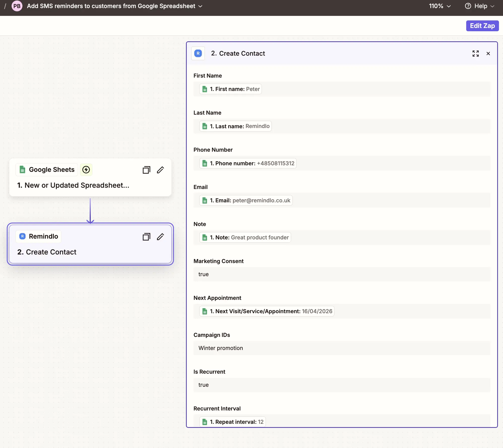Click the sheets icon in Last name pill
The height and width of the screenshot is (448, 503).
tap(205, 126)
